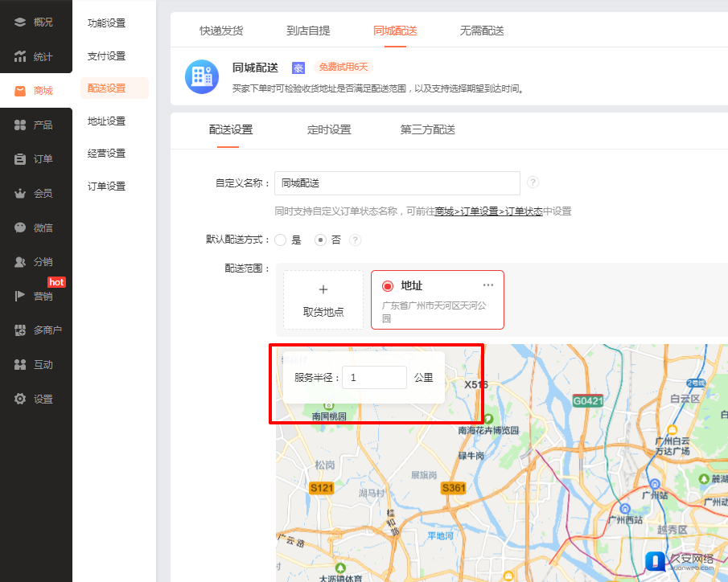
Task: Open 微信 chat bubble icon
Action: click(x=20, y=227)
